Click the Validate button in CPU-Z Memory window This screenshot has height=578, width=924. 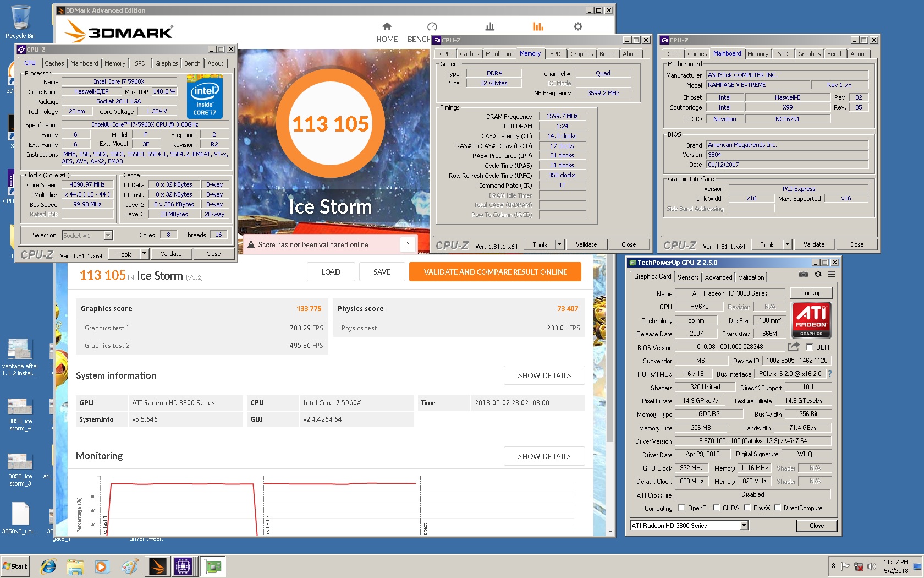[x=586, y=244]
